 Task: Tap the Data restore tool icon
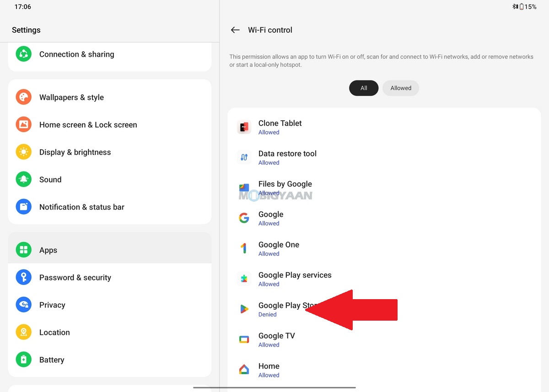pyautogui.click(x=244, y=157)
